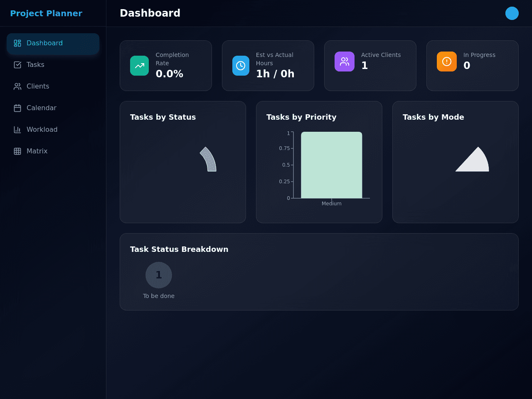Navigate to the Clients section

(x=53, y=86)
